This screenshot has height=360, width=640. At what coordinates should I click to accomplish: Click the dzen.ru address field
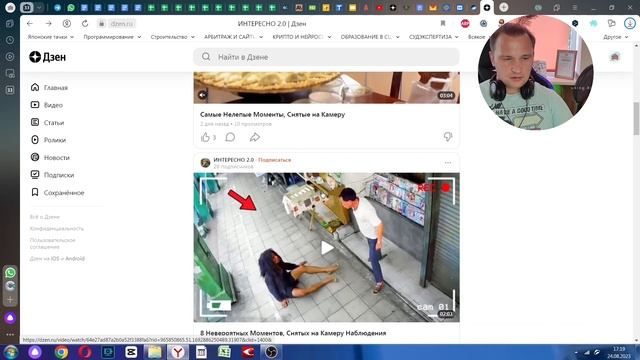point(122,24)
